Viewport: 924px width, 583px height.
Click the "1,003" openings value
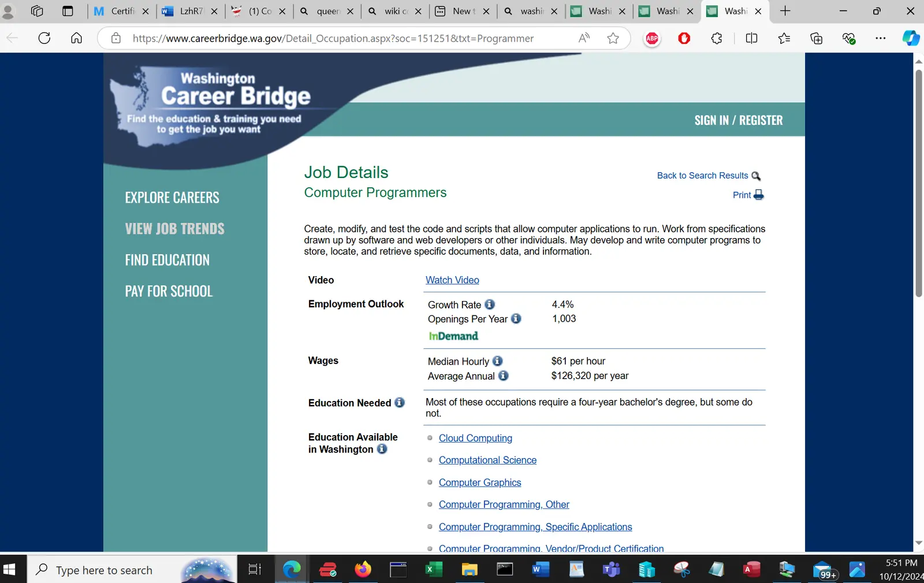pos(564,318)
